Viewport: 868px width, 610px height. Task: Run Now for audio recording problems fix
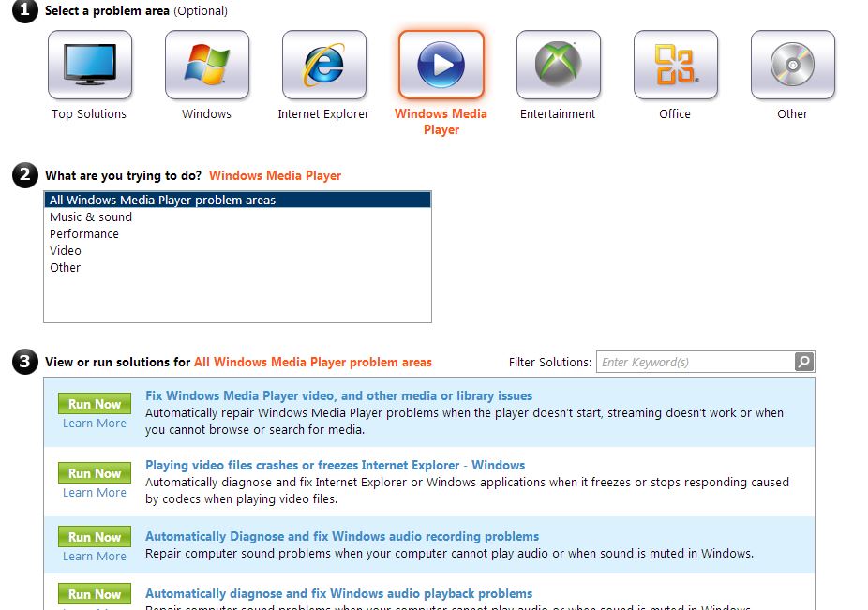click(95, 537)
